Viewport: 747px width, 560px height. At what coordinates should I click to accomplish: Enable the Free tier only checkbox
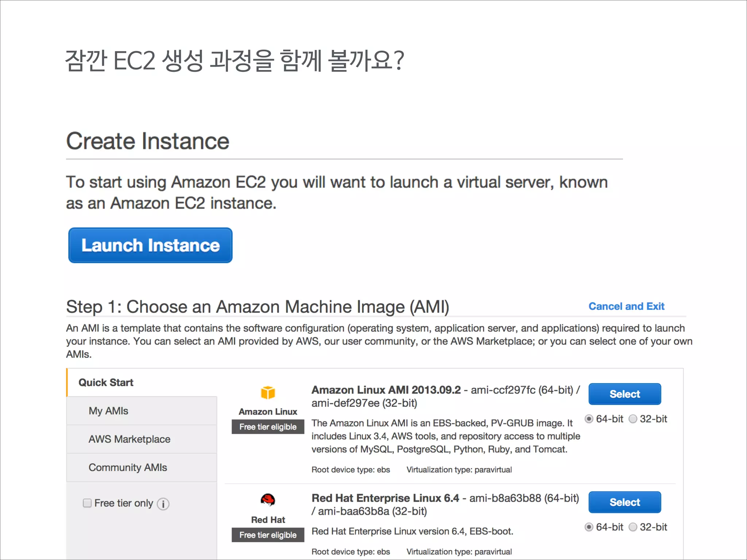coord(87,503)
